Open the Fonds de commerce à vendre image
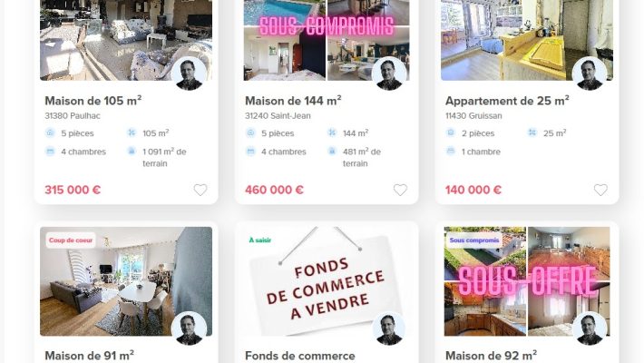This screenshot has height=363, width=644. click(x=327, y=281)
